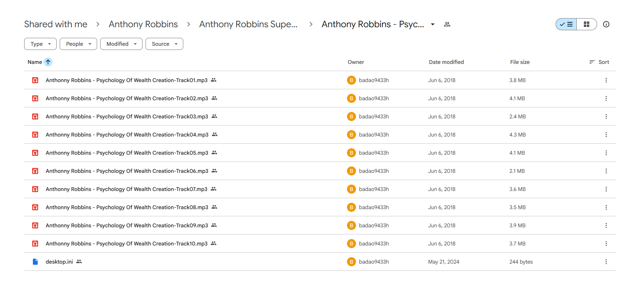Go to Shared with me breadcrumb
This screenshot has width=644, height=295.
(56, 24)
